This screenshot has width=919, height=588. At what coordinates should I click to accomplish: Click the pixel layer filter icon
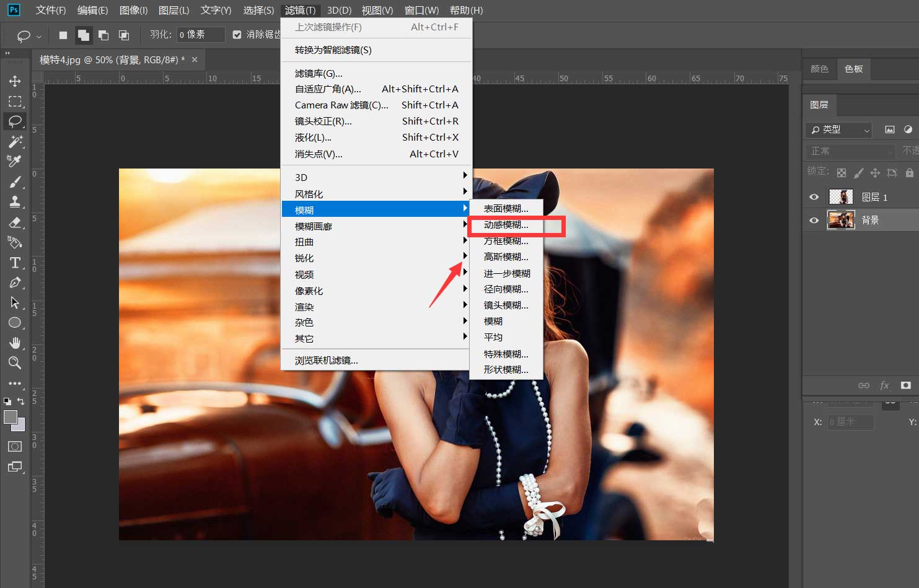[890, 129]
